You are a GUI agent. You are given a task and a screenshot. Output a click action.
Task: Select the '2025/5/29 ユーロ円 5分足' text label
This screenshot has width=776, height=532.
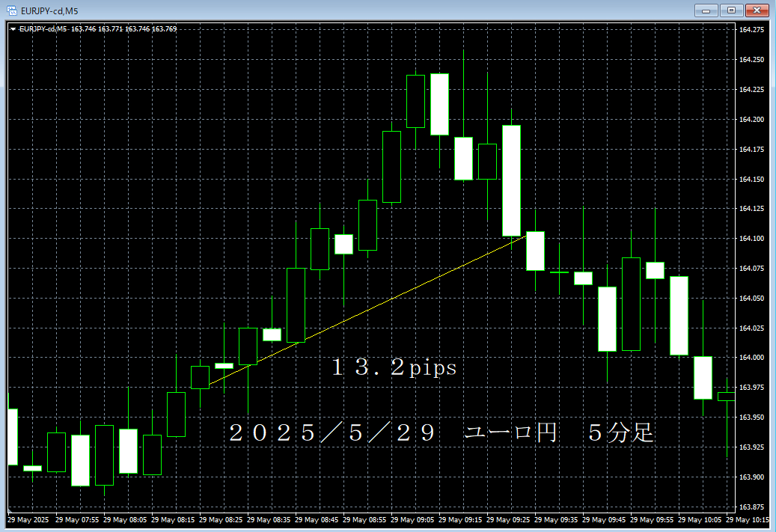pos(442,432)
